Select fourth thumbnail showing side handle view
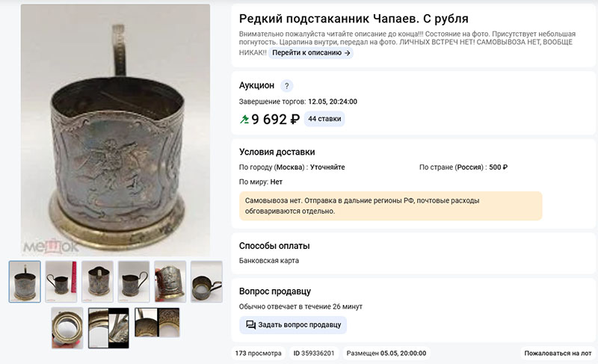This screenshot has width=598, height=364. 134,282
